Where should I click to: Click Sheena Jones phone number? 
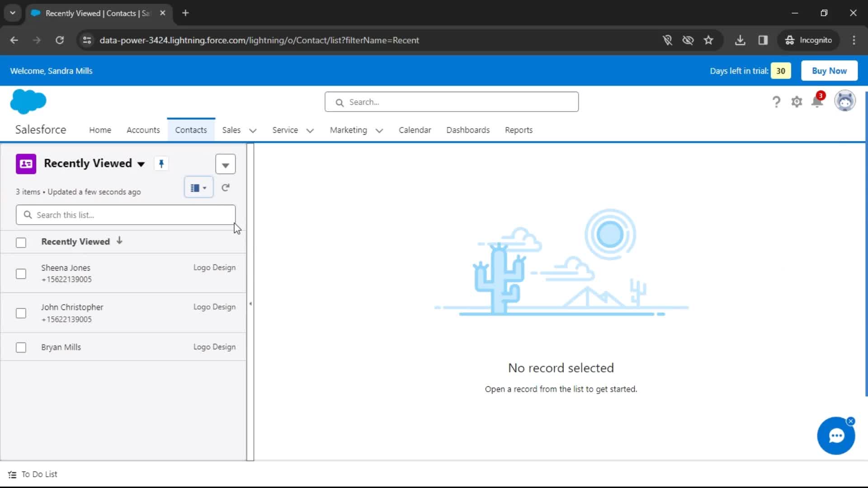tap(66, 280)
